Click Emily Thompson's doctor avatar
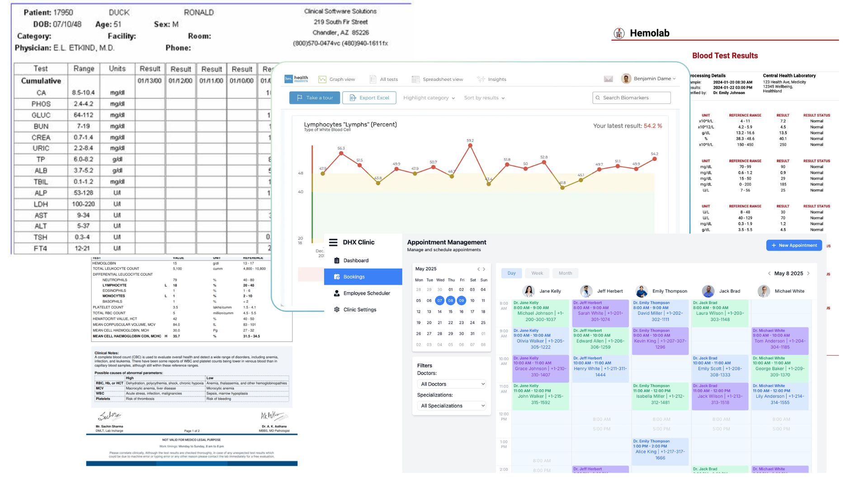 click(642, 291)
